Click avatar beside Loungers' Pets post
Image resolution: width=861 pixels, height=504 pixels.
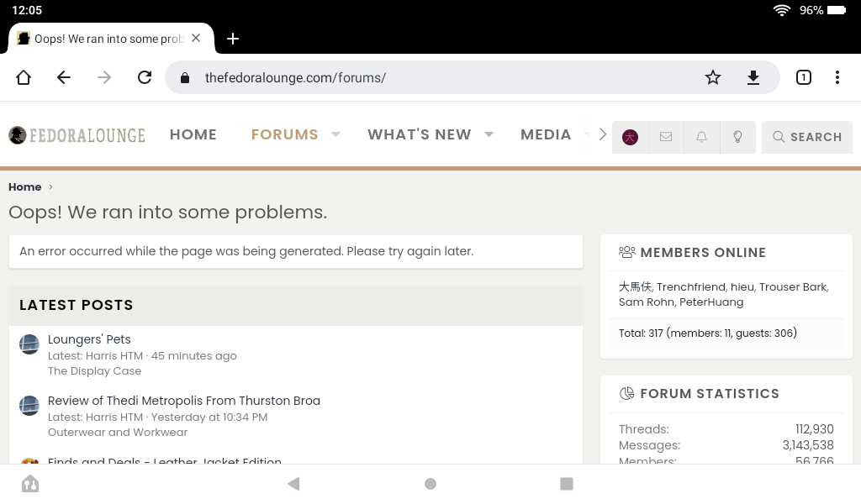coord(29,344)
